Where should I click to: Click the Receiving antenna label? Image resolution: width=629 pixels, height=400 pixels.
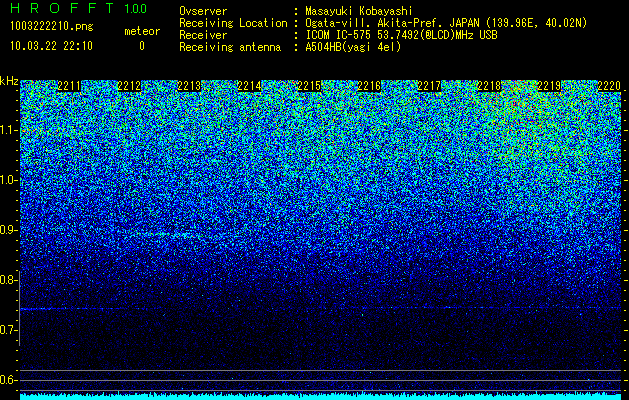coord(230,47)
